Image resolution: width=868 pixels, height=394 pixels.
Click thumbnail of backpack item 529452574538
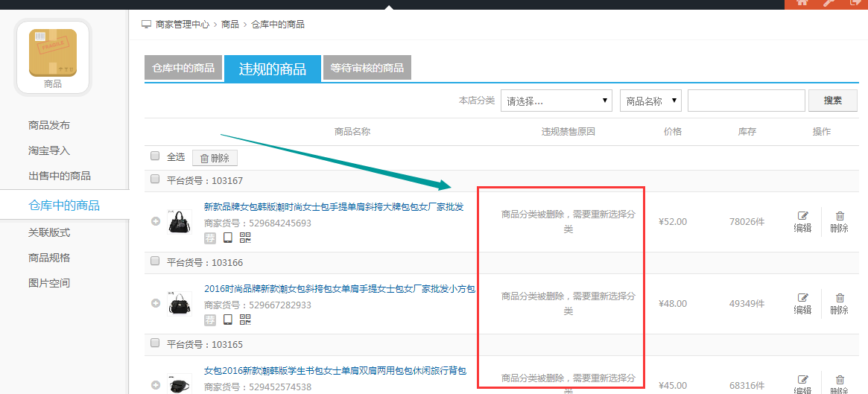(180, 384)
